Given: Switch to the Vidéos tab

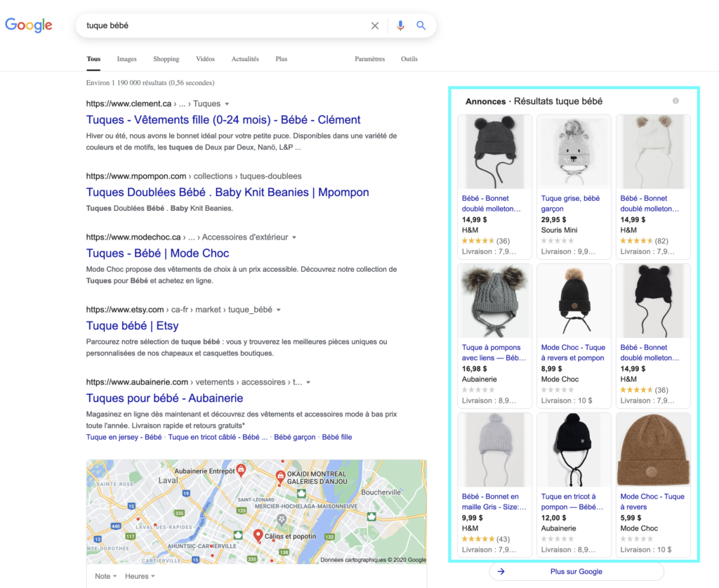Looking at the screenshot, I should pyautogui.click(x=205, y=59).
